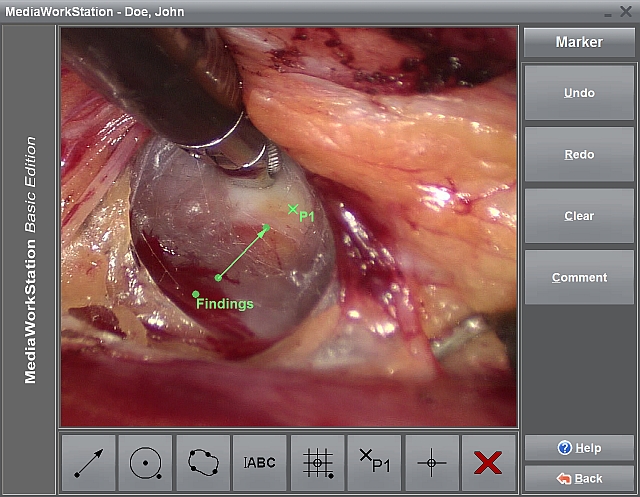Undo the last marker action
The image size is (640, 497).
tap(579, 93)
